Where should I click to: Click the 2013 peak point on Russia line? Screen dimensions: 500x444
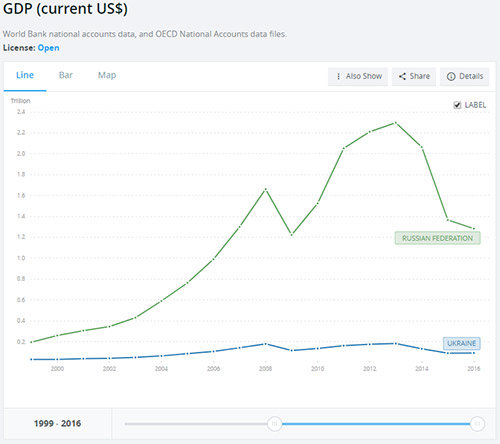pos(396,123)
